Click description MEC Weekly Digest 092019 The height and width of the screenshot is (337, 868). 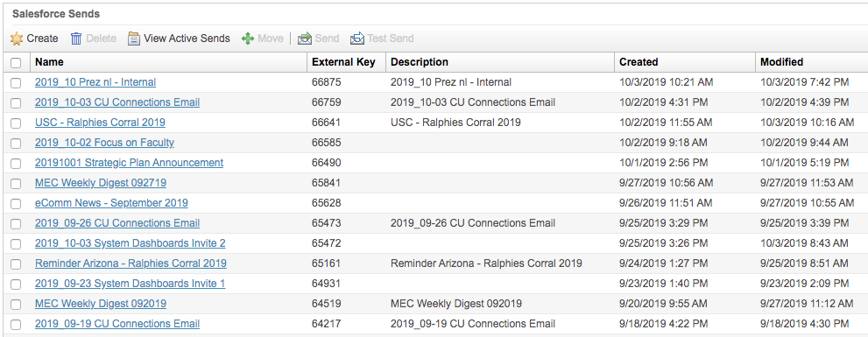click(x=456, y=304)
